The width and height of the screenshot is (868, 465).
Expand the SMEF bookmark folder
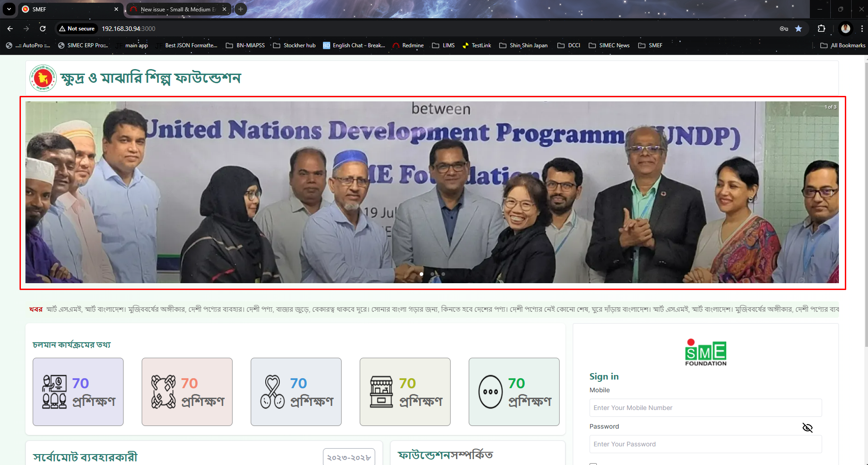point(650,45)
